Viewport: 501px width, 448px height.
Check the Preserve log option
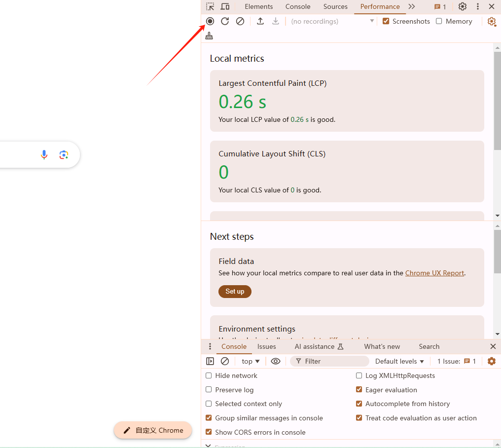[x=209, y=390]
